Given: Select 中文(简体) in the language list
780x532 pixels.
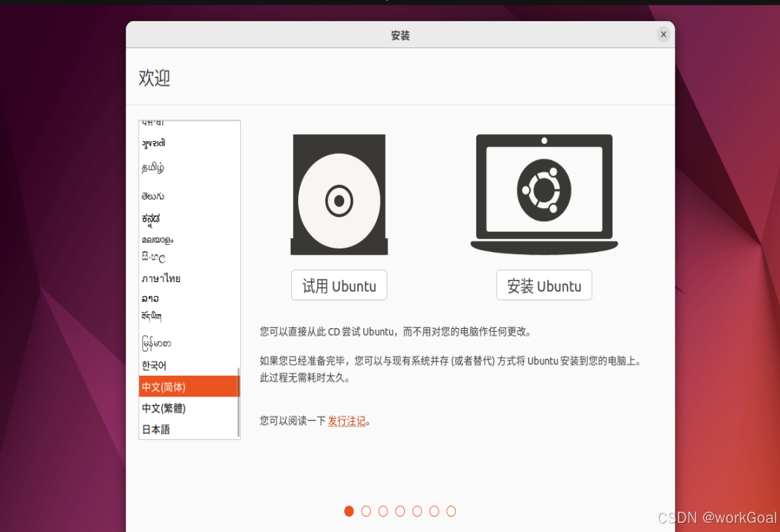Looking at the screenshot, I should (189, 386).
